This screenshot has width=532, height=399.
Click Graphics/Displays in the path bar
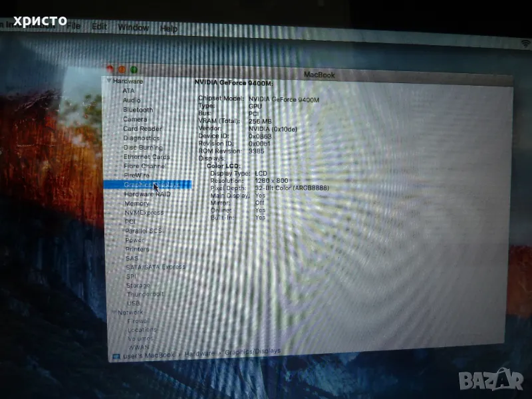(253, 352)
